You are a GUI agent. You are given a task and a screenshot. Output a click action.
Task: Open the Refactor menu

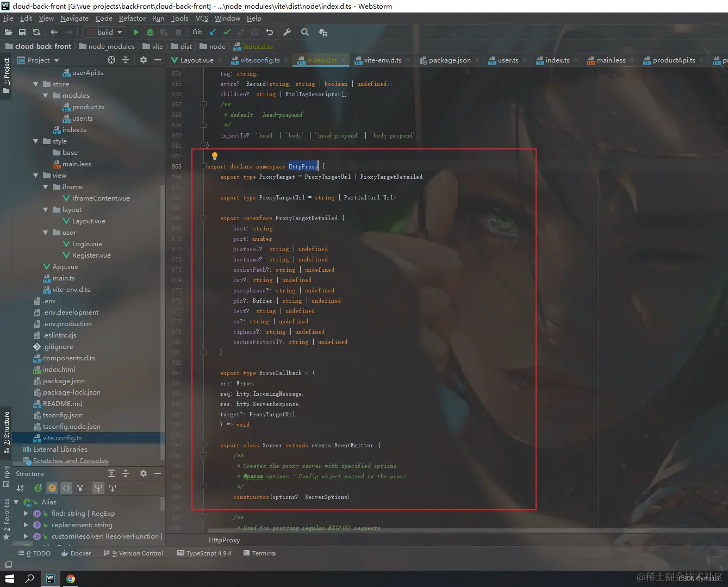[132, 18]
